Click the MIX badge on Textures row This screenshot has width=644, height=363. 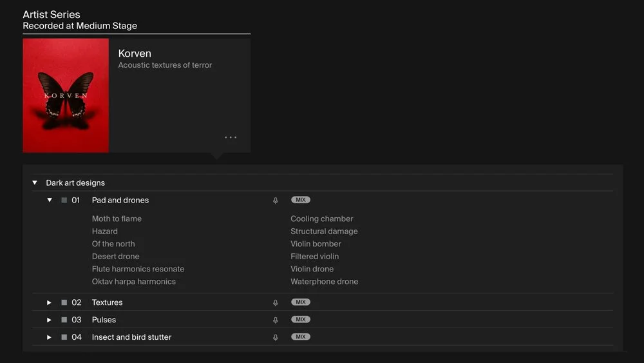tap(301, 302)
